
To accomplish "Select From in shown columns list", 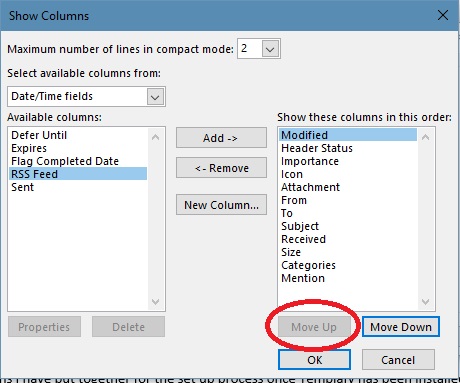I will [348, 200].
